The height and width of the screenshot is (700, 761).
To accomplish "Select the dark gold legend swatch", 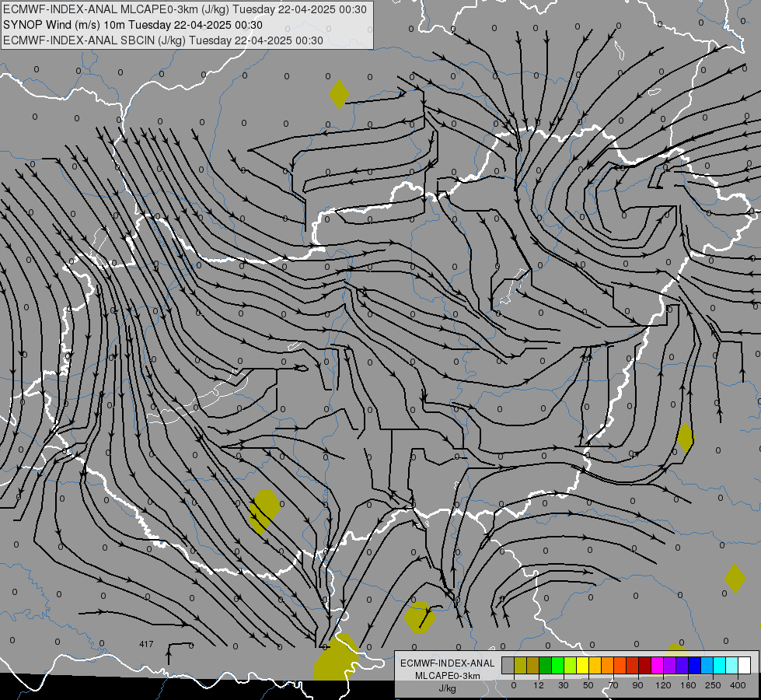I will (533, 665).
